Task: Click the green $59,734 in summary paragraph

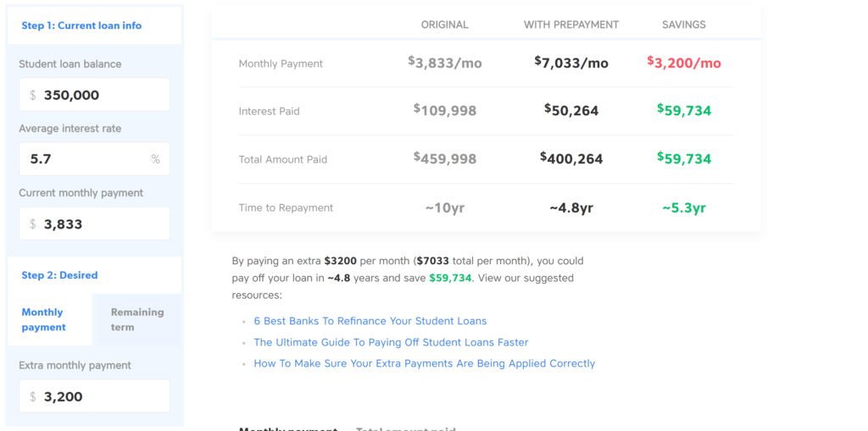Action: [450, 278]
